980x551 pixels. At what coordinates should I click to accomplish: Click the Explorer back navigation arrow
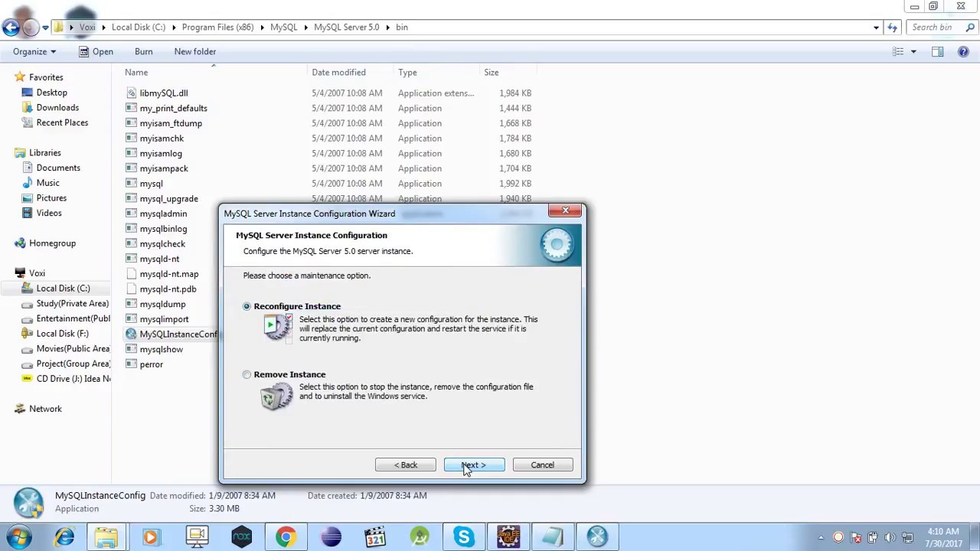[11, 28]
